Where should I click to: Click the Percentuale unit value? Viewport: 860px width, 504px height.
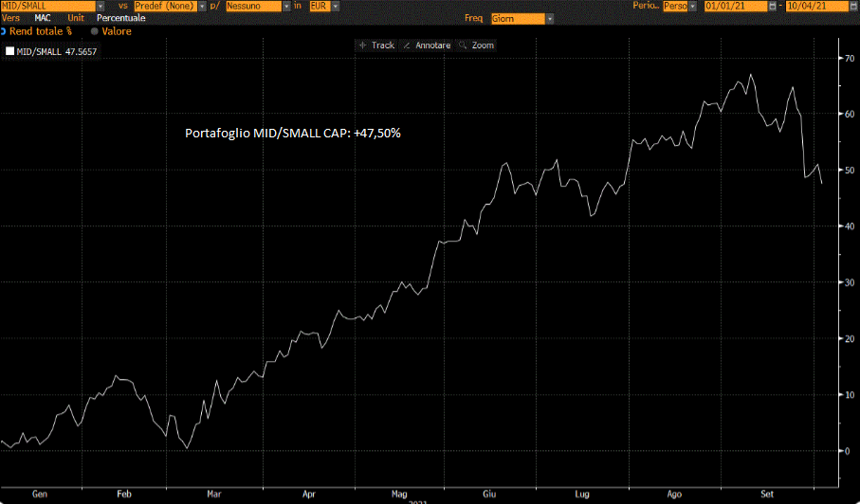pos(121,18)
